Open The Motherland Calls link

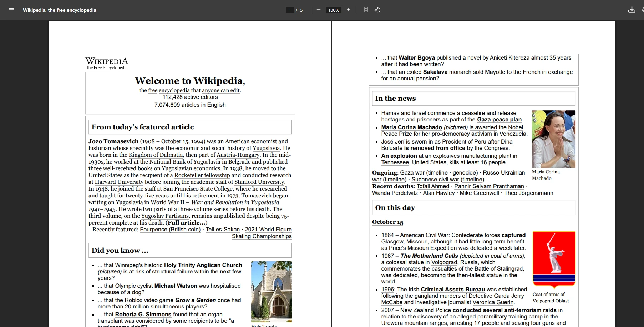click(x=429, y=256)
